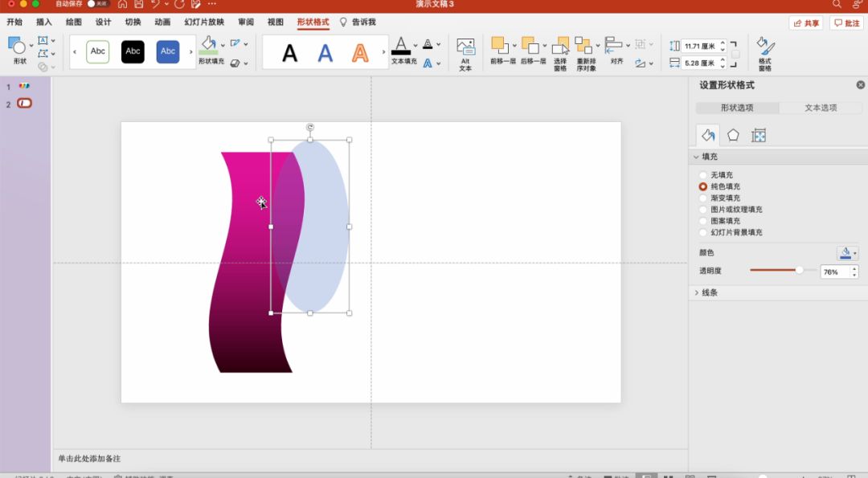The height and width of the screenshot is (478, 868).
Task: Open the size and properties panel icon
Action: tap(758, 136)
